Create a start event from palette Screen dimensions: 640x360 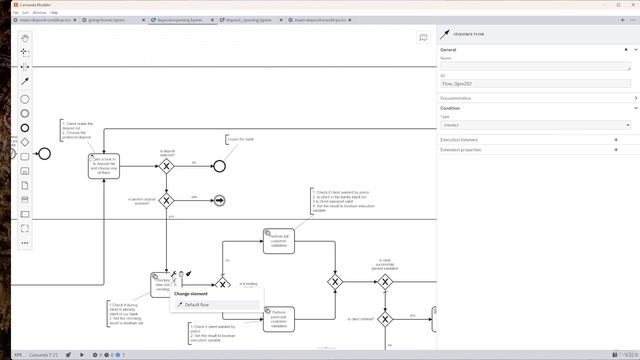(25, 99)
